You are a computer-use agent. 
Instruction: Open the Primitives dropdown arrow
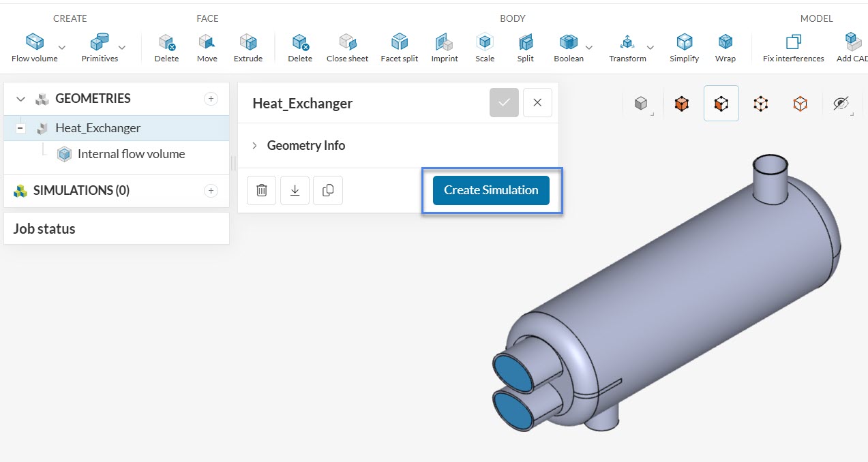122,47
